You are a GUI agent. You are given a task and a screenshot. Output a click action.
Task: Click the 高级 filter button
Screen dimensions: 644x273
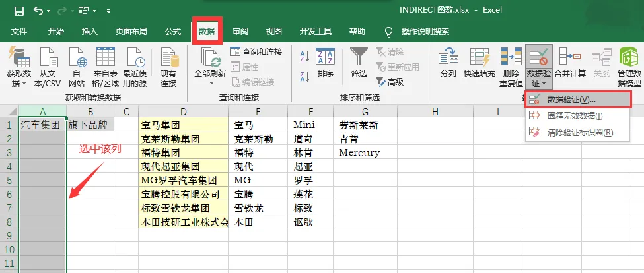[x=390, y=82]
